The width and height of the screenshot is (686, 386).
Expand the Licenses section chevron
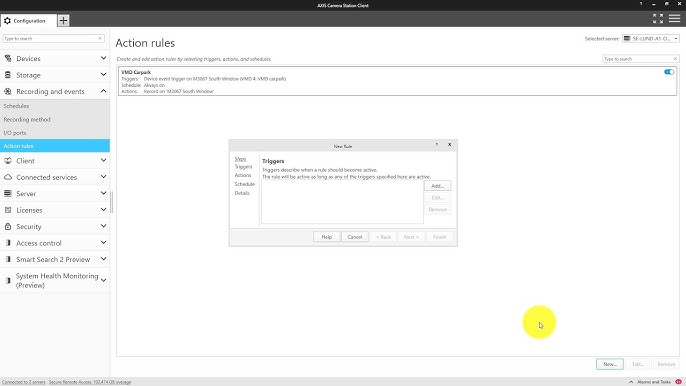(x=103, y=210)
